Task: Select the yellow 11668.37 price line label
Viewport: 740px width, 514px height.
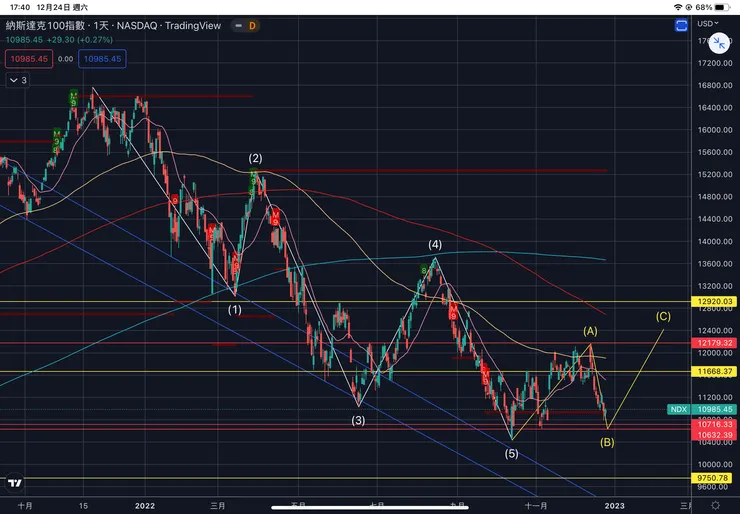Action: tap(715, 371)
